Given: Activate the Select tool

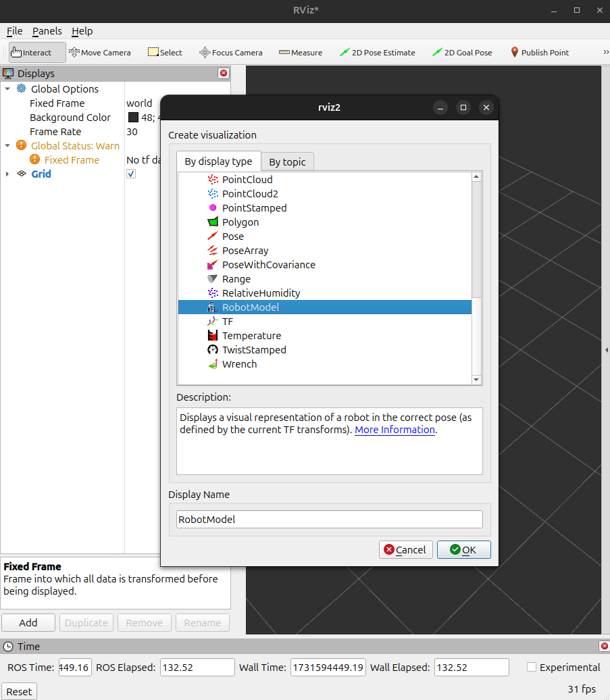Looking at the screenshot, I should click(x=165, y=52).
